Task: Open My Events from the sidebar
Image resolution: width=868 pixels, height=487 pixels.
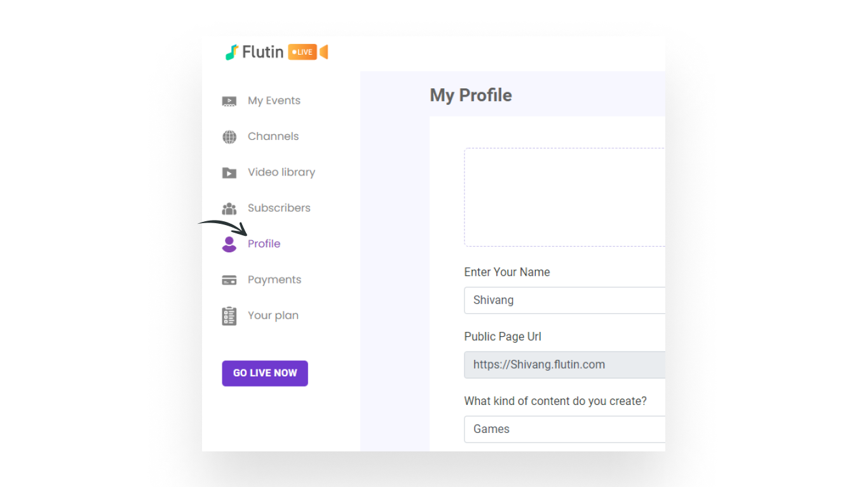Action: click(274, 100)
